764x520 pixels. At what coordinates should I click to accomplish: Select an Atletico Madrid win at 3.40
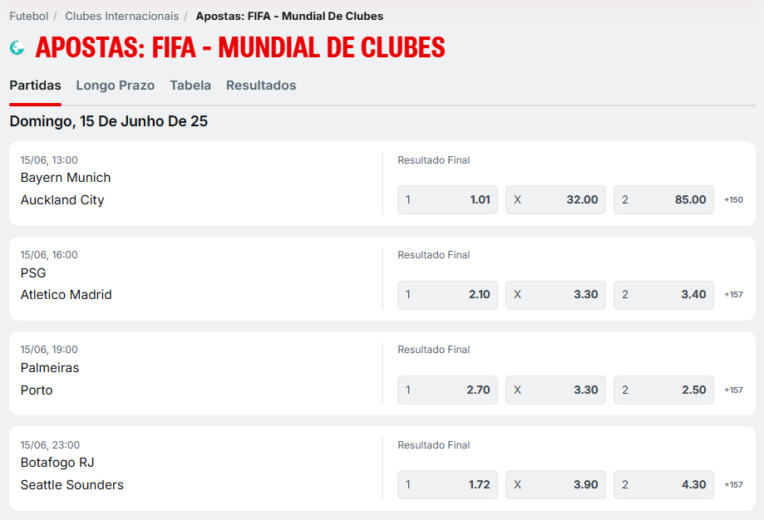pyautogui.click(x=664, y=294)
